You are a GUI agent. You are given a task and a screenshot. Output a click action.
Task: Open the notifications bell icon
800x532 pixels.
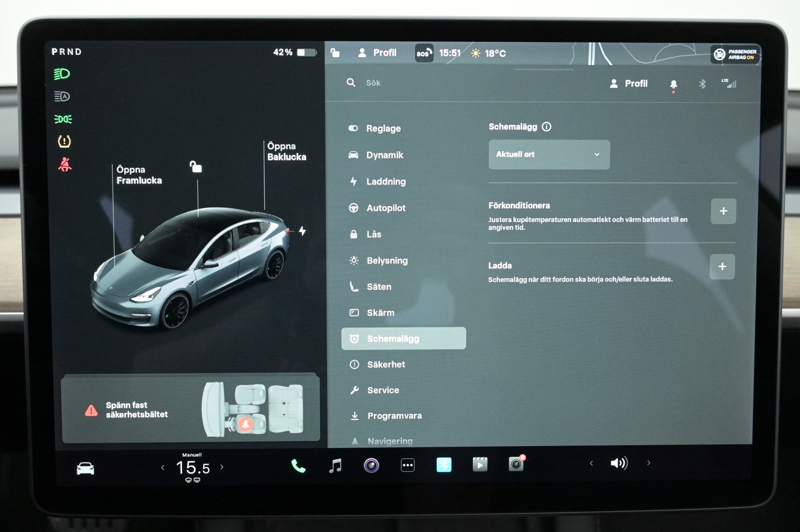tap(673, 84)
